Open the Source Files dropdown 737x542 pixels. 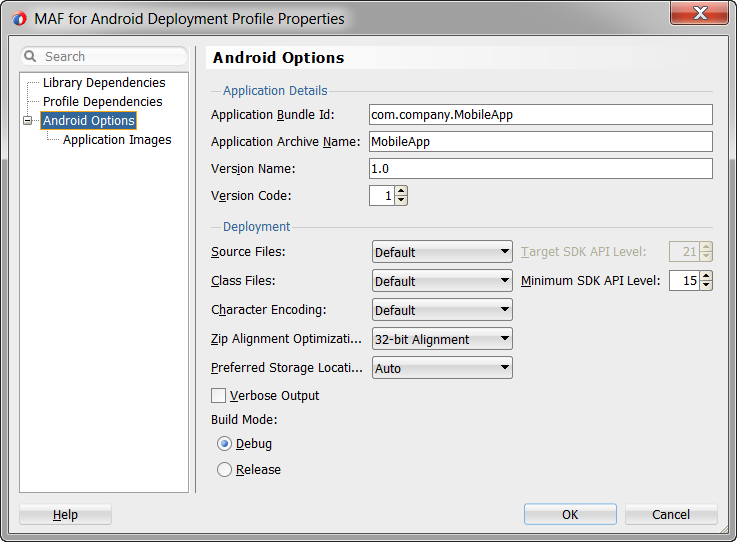[442, 252]
